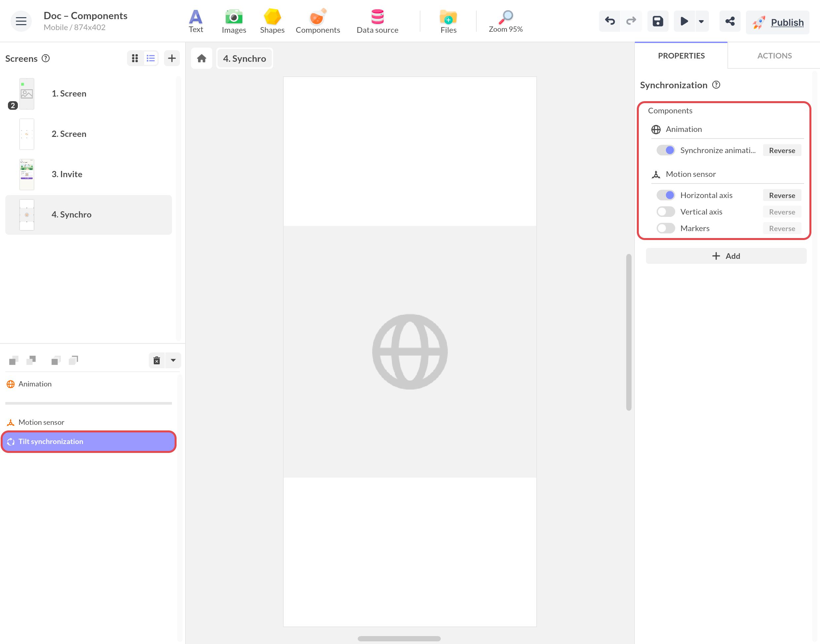Delete selected layer with trash icon
The image size is (820, 644).
pyautogui.click(x=157, y=360)
